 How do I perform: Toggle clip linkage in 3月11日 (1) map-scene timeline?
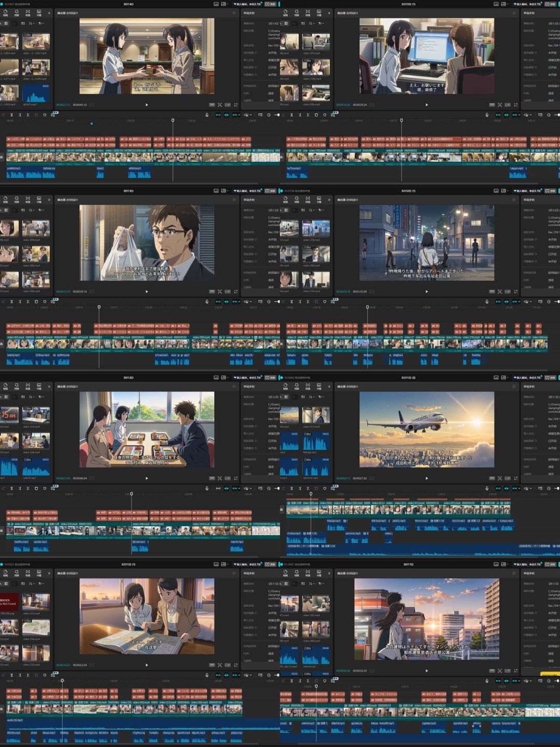coord(234,675)
